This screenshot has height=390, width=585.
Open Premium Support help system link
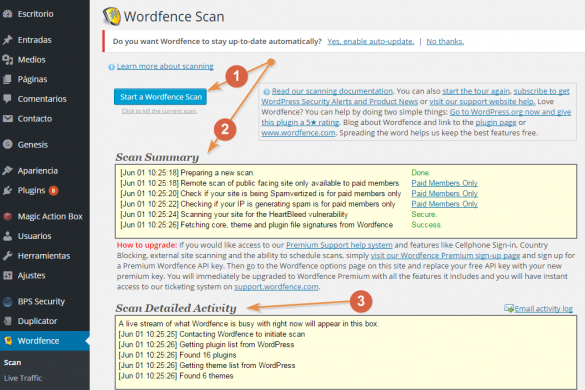[x=339, y=245]
